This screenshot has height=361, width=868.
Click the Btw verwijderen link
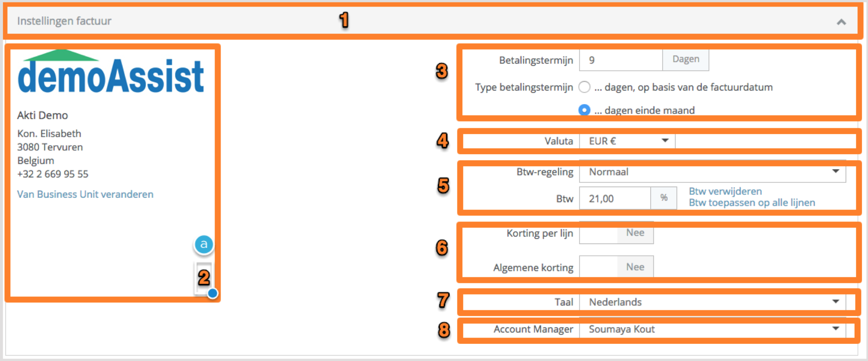(726, 191)
